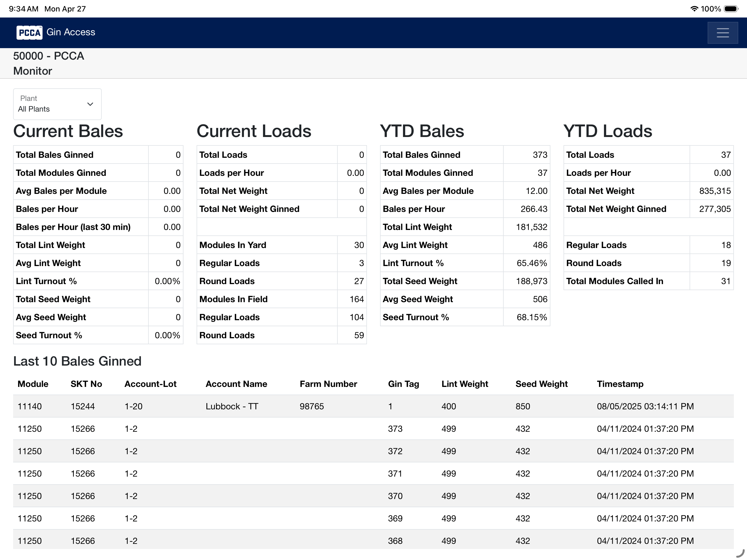Click the Last 10 Bales Ginned heading
The width and height of the screenshot is (747, 560).
pyautogui.click(x=77, y=361)
